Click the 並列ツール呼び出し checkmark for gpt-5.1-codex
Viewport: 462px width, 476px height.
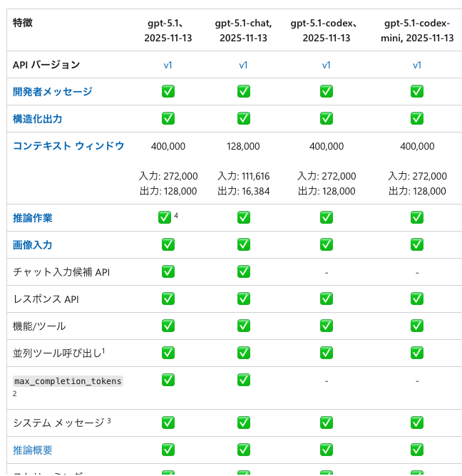click(x=327, y=353)
